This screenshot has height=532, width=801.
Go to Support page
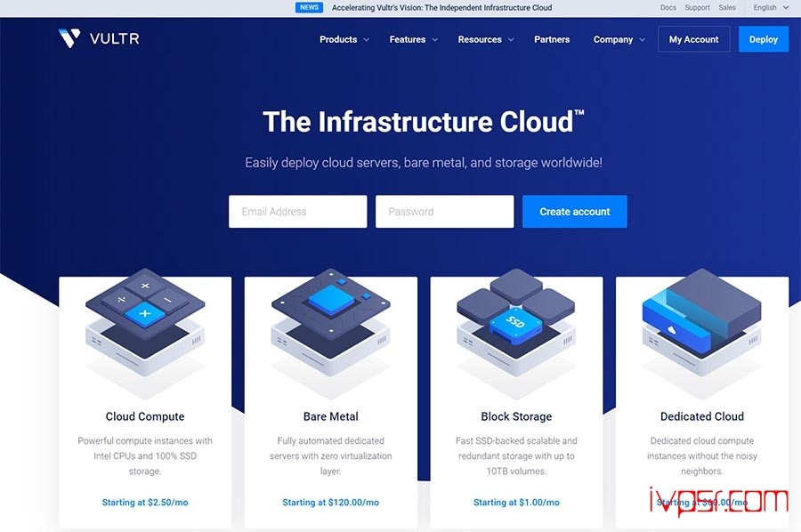click(x=697, y=8)
